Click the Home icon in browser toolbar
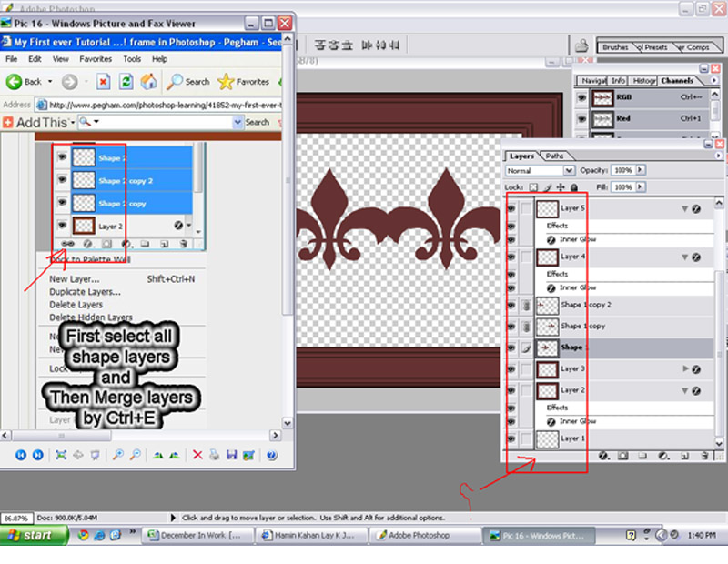Screen dimensions: 728x564 pos(147,81)
